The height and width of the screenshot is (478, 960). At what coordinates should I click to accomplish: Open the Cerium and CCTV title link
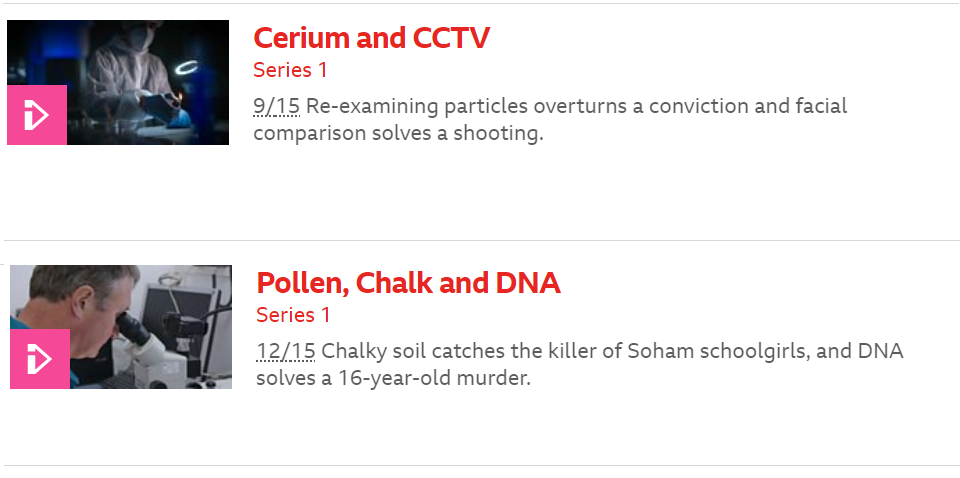coord(371,38)
